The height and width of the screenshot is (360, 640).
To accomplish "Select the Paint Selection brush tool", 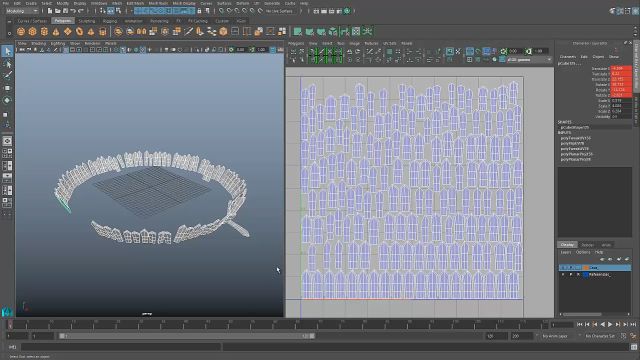I will [x=7, y=76].
